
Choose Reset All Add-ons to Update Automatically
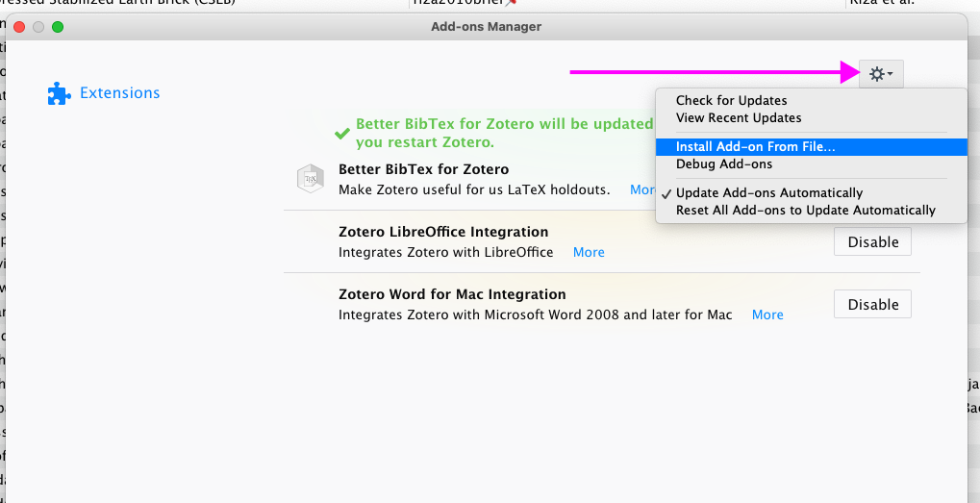coord(805,210)
